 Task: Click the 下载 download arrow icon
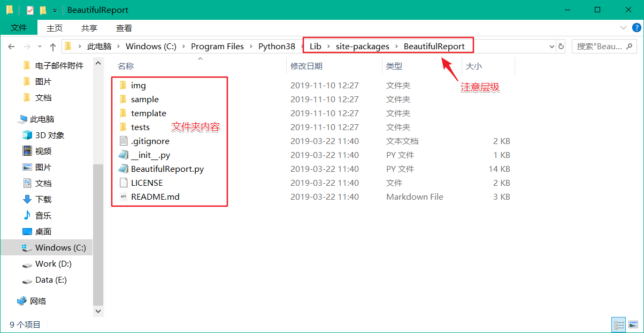point(27,199)
